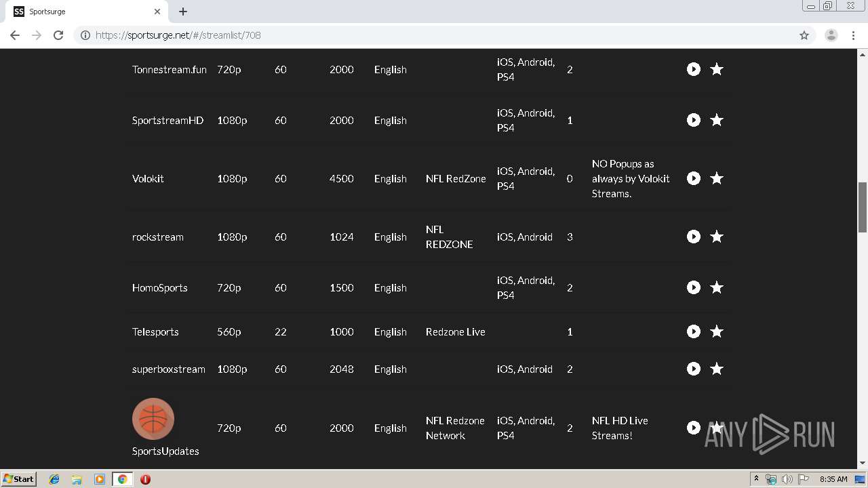Viewport: 868px width, 488px height.
Task: Click the 'NFL RedZone' channel for Volokit
Action: pos(456,178)
